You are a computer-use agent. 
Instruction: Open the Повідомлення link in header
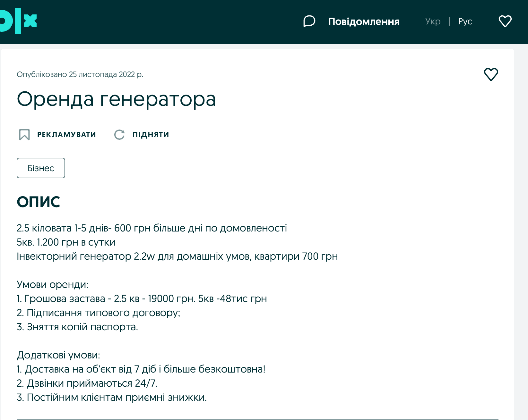[x=364, y=21]
